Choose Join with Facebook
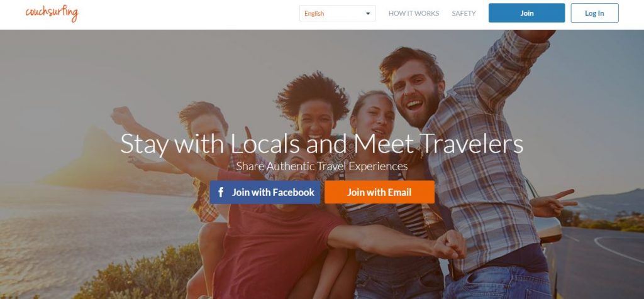Image resolution: width=644 pixels, height=299 pixels. (x=265, y=192)
